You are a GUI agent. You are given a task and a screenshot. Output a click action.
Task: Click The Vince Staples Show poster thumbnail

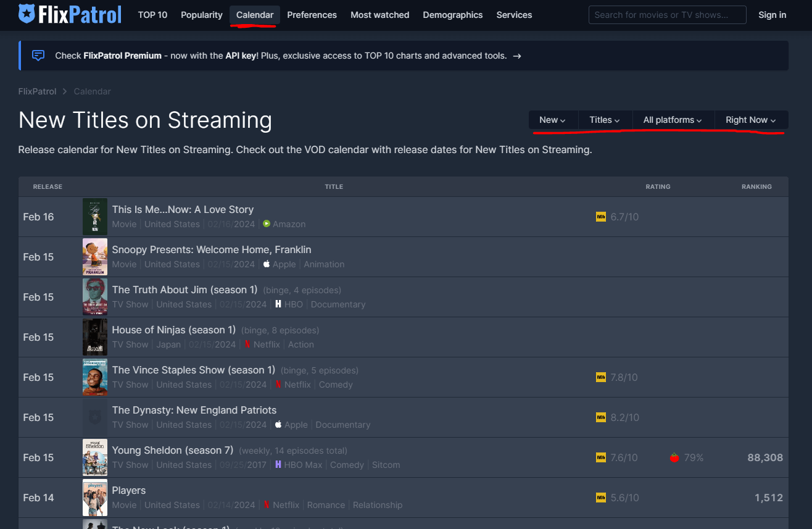pyautogui.click(x=95, y=377)
